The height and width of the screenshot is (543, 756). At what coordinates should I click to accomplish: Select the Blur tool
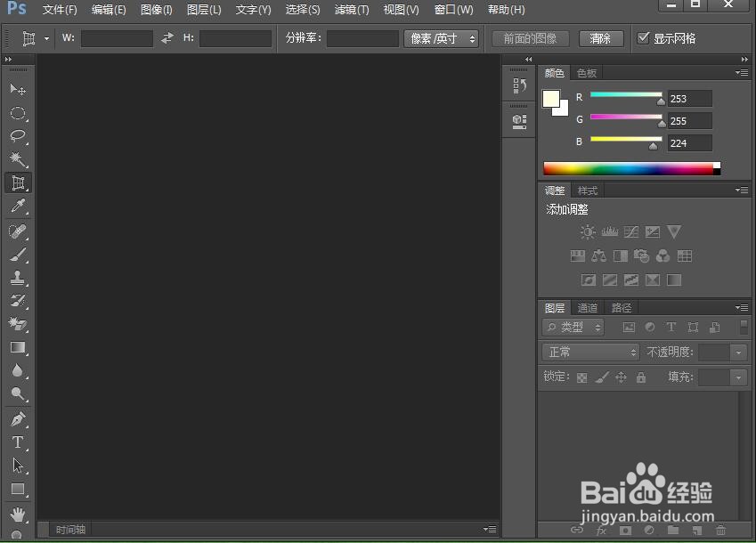pos(18,370)
